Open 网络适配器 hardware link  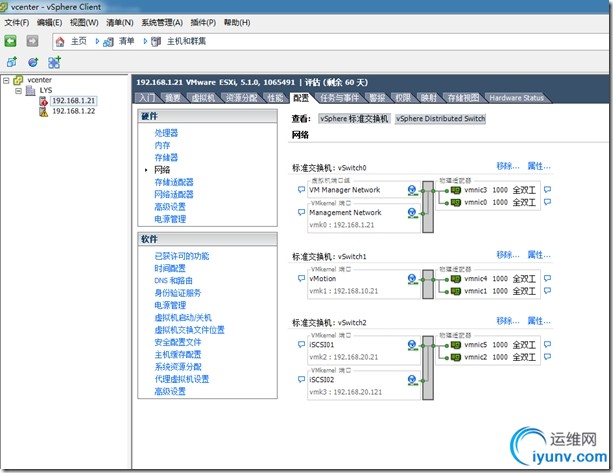(174, 194)
